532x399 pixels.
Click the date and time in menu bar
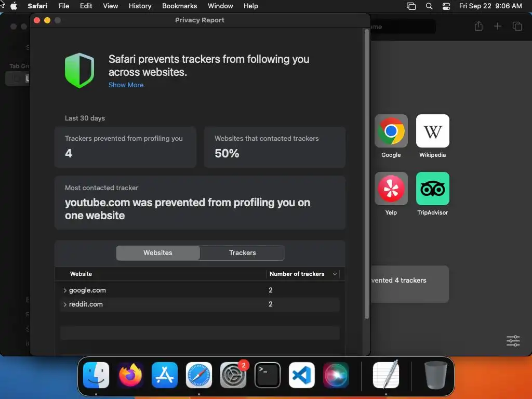click(490, 6)
